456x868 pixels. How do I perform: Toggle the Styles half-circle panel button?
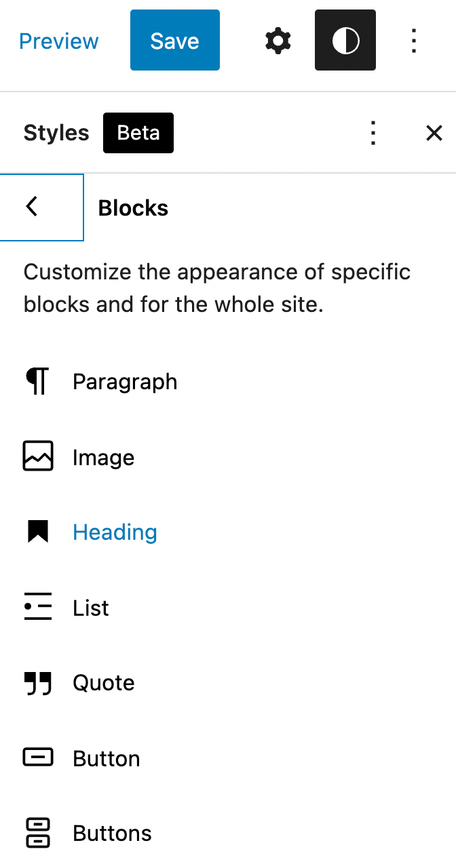(345, 41)
